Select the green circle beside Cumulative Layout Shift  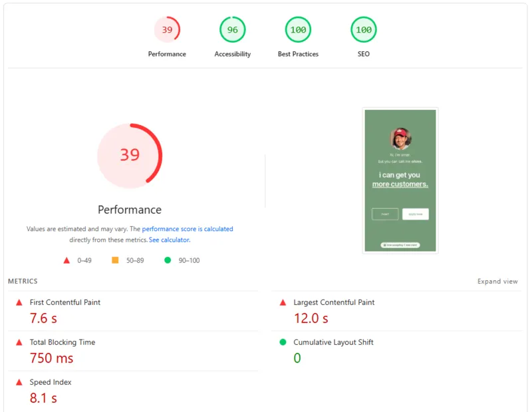click(283, 342)
